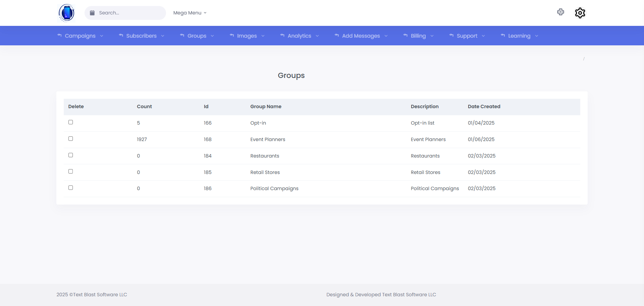Image resolution: width=644 pixels, height=306 pixels.
Task: Open the Groups menu in navbar
Action: [x=197, y=36]
